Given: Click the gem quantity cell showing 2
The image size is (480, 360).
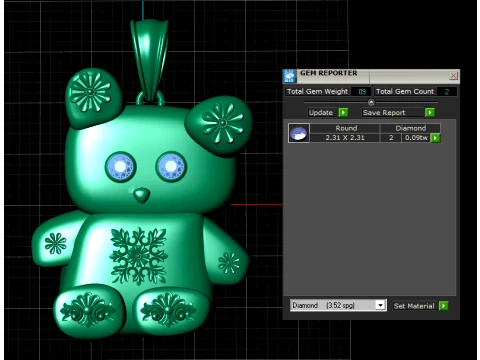Looking at the screenshot, I should (391, 138).
